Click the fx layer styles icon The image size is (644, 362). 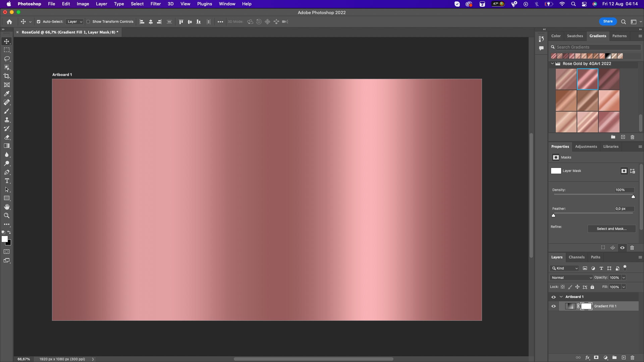tap(588, 358)
